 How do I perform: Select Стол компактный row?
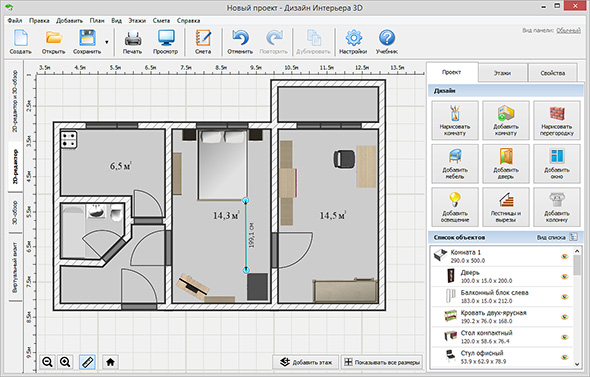click(x=502, y=337)
